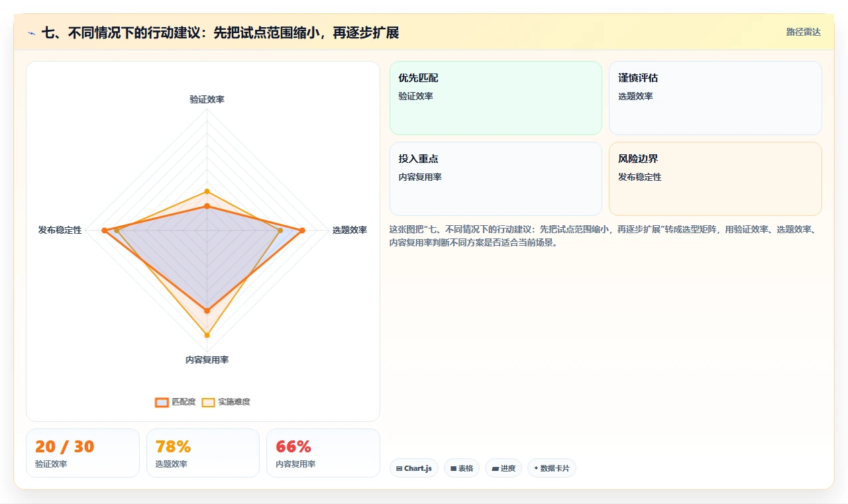The image size is (848, 504).
Task: Click the 匹配度 data point on 验证效率 axis
Action: tap(207, 207)
